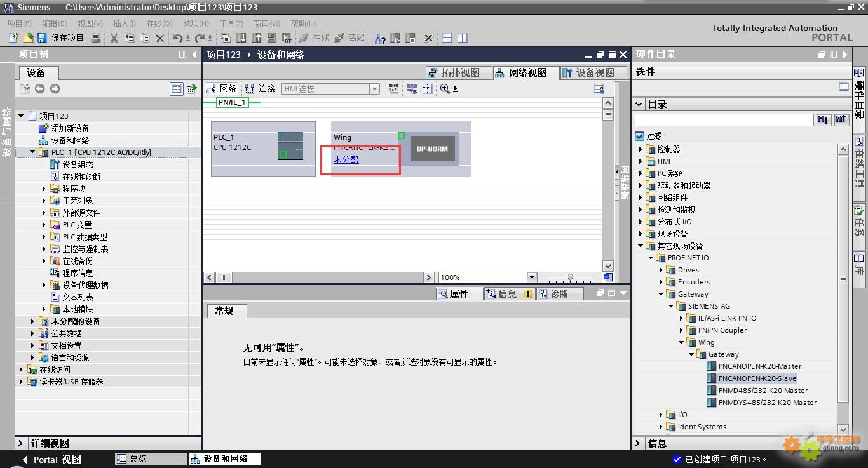Toggle the 过滤 filter checkbox

point(639,136)
